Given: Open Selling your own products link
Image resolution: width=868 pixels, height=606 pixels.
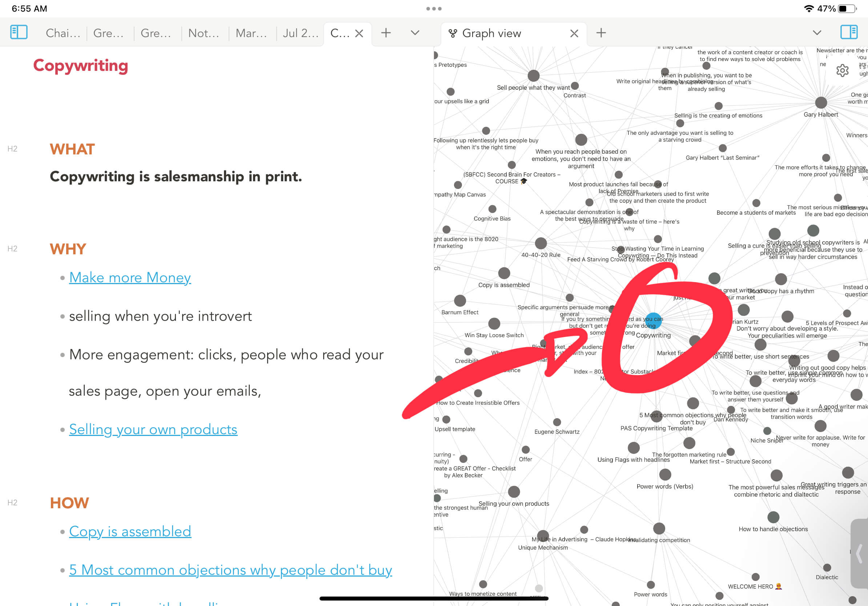Looking at the screenshot, I should [x=153, y=429].
